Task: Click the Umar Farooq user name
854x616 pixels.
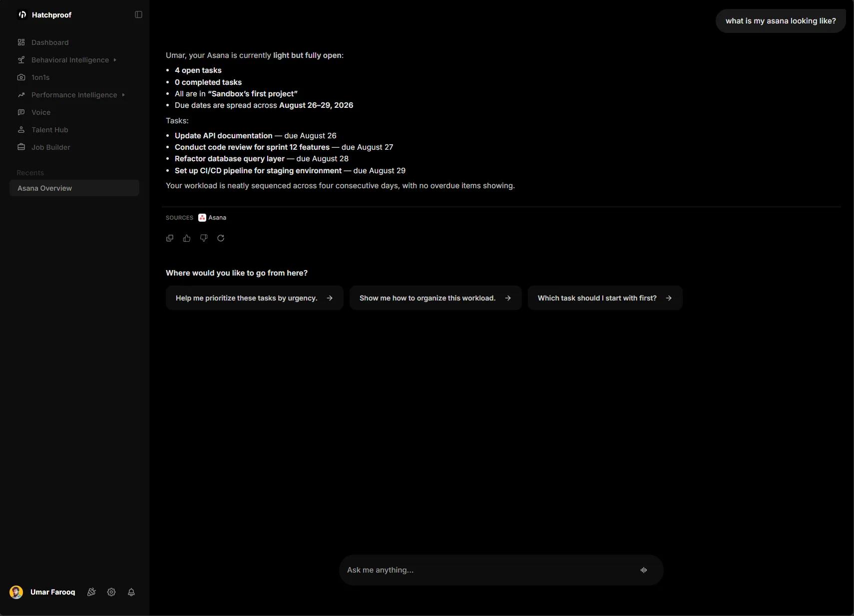Action: 53,592
